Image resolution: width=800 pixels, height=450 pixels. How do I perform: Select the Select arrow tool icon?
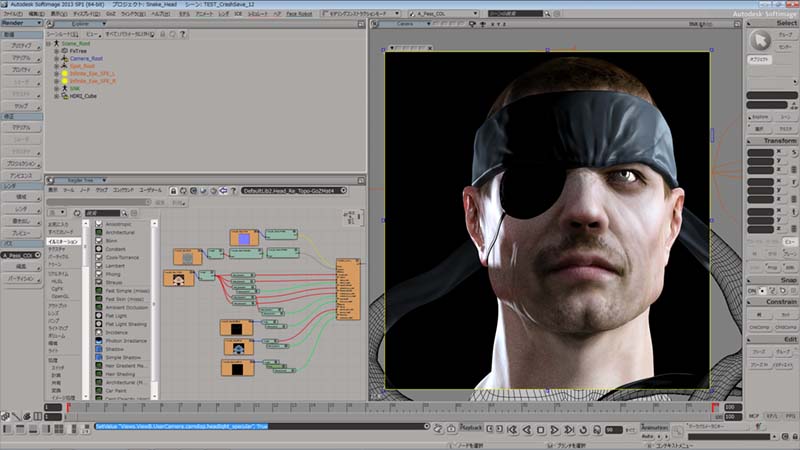[x=760, y=40]
